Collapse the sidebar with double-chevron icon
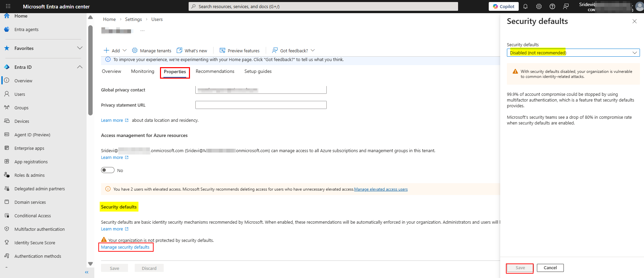 coord(87,272)
